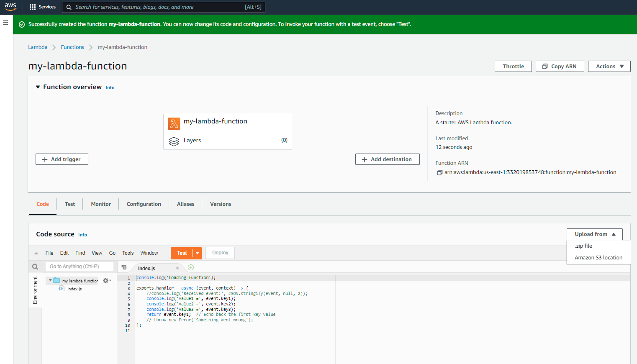The width and height of the screenshot is (637, 364).
Task: Follow the Functions breadcrumb link
Action: point(72,47)
